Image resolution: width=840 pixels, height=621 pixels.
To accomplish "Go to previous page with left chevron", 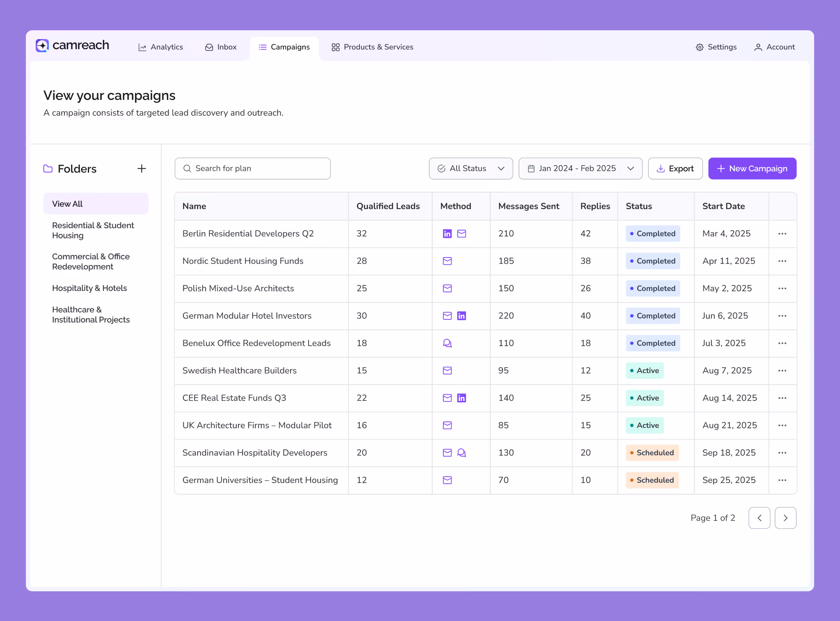I will tap(759, 518).
